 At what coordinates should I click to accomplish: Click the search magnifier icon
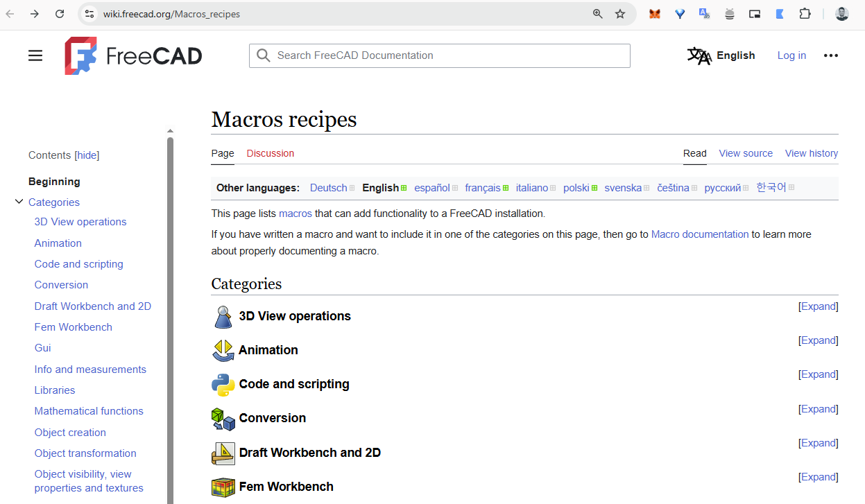[263, 55]
